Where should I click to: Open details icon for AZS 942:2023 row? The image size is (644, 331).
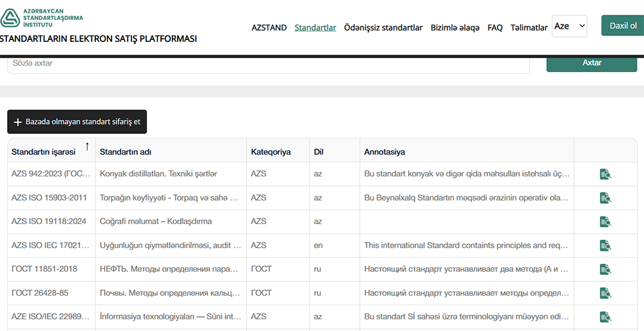coord(605,174)
